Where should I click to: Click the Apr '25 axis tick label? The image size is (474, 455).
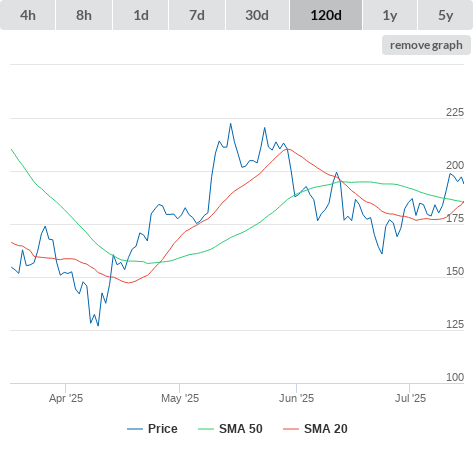tap(66, 398)
